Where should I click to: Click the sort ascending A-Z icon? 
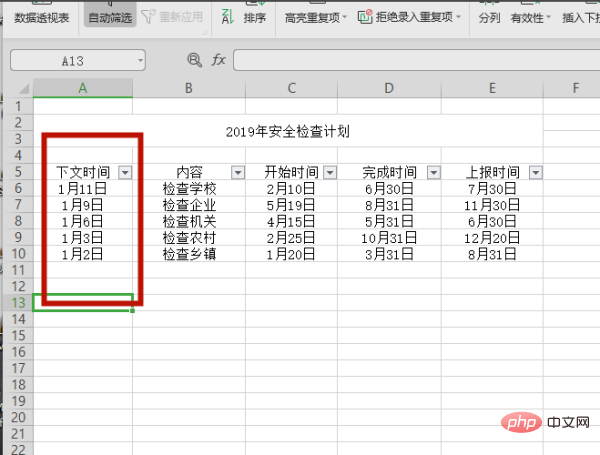(228, 17)
